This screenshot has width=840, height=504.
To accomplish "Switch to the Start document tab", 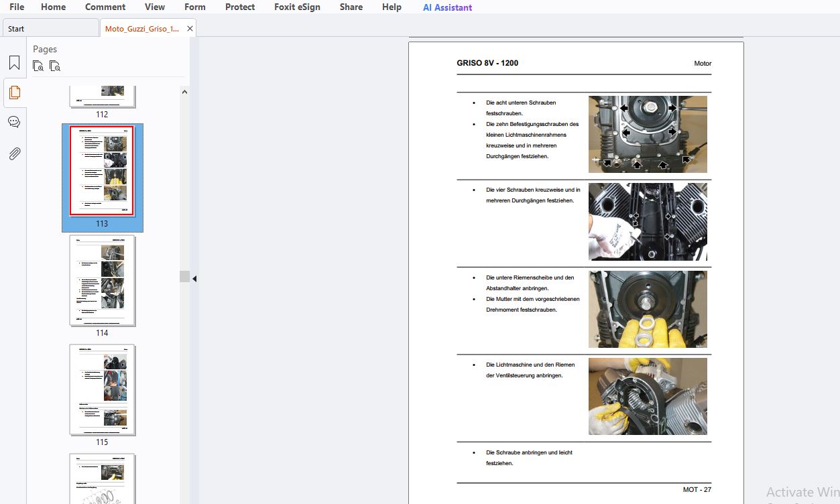I will point(51,29).
